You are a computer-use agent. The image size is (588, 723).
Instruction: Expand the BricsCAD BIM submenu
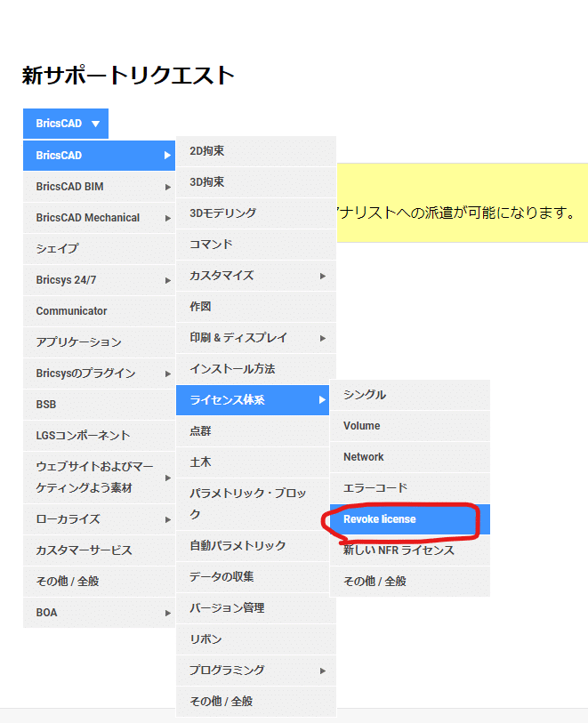(99, 187)
